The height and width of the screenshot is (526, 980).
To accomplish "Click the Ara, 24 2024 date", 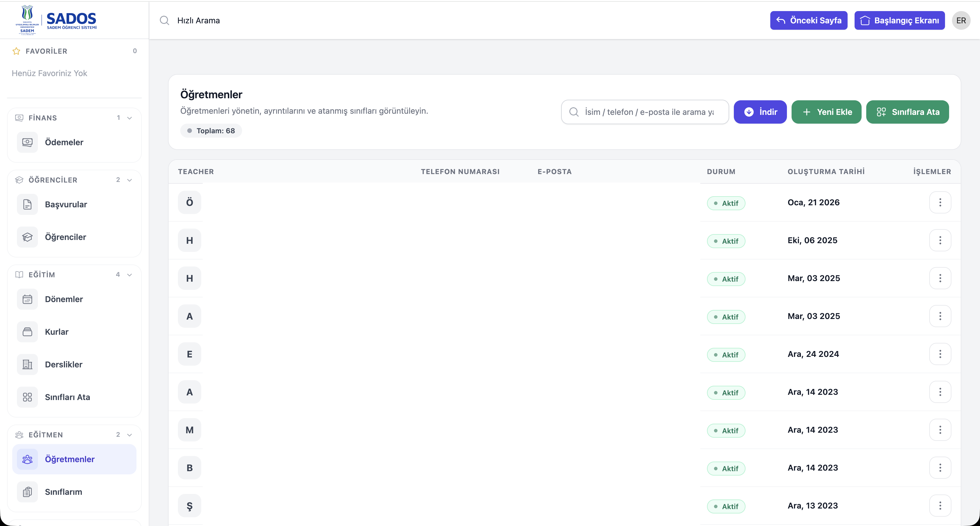I will tap(813, 354).
